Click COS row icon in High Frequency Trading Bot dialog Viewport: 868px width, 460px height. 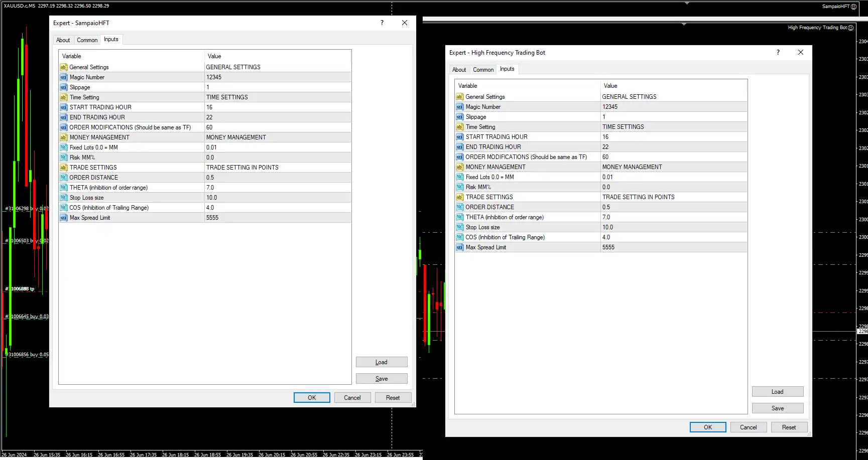(459, 237)
